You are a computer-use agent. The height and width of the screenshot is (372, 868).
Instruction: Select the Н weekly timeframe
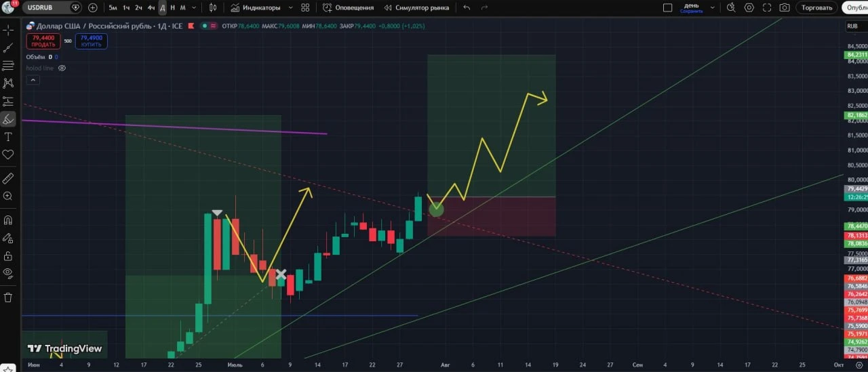point(172,7)
